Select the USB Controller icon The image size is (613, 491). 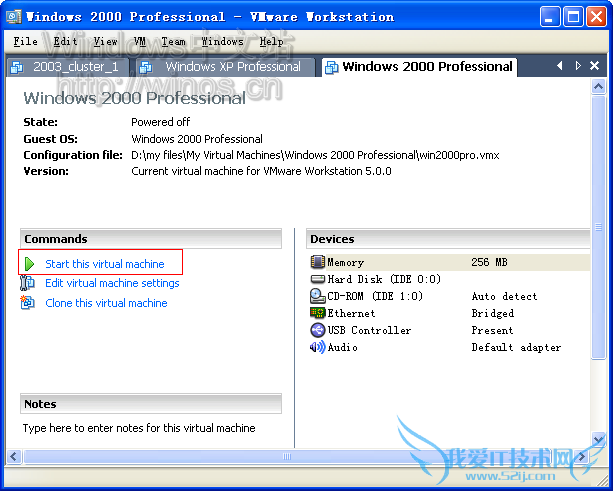[x=317, y=330]
